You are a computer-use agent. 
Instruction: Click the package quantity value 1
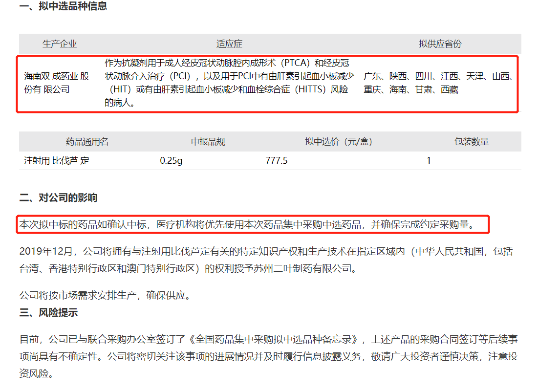429,160
